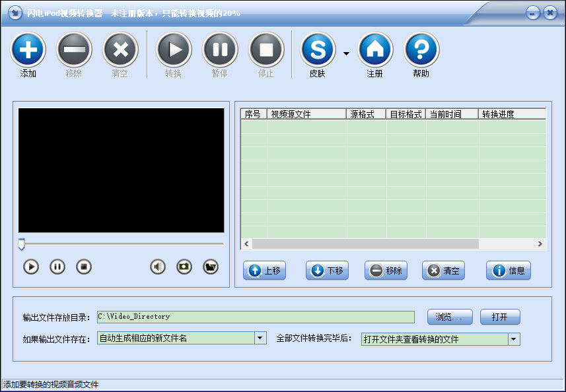Click the horizontal scrollbar thumb in file list
Screen dimensions: 566x392
pyautogui.click(x=365, y=244)
